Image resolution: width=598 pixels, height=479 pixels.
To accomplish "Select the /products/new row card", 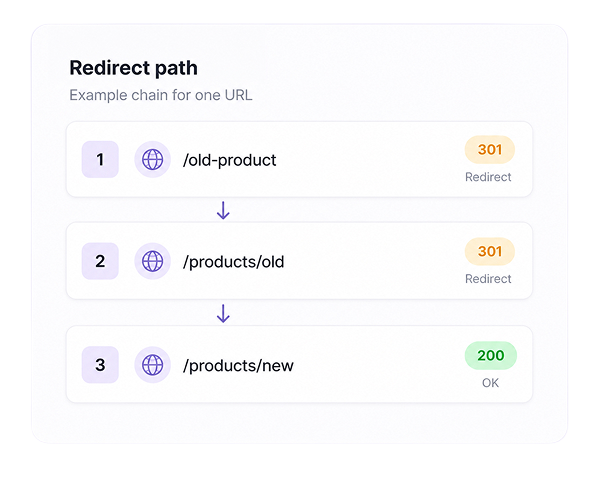I will pyautogui.click(x=299, y=364).
